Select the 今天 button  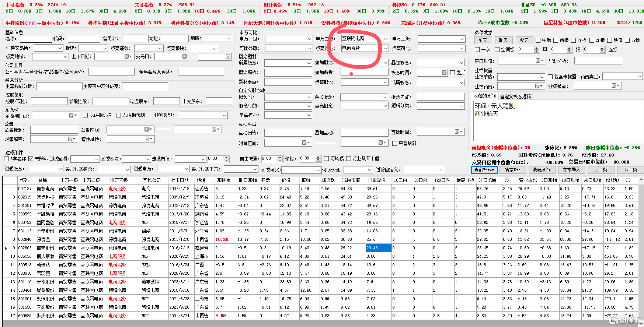524,40
